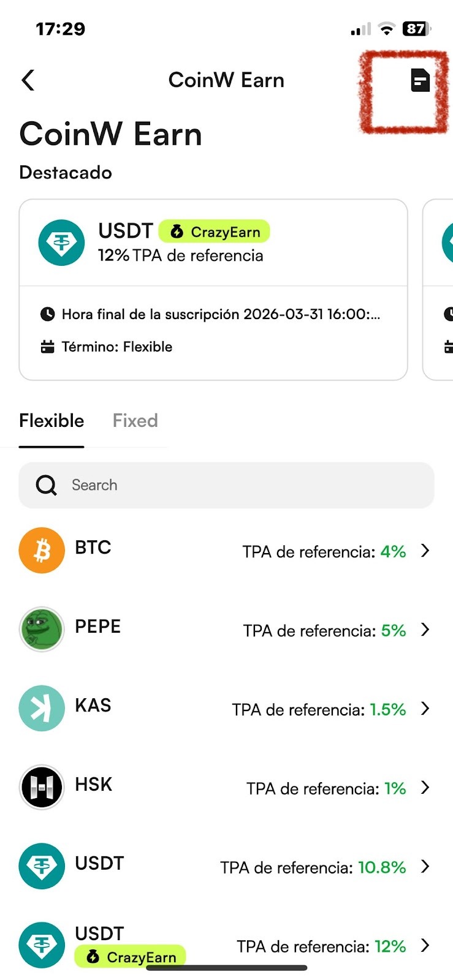Select the Flexible tab
Screen dimensions: 453x980
click(x=51, y=421)
